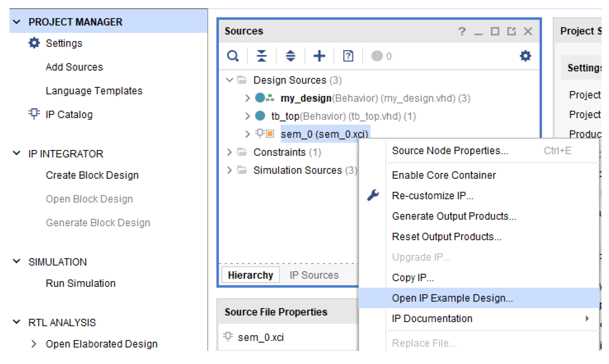Click the Sources panel help question mark
Screen dimensions: 609x364
(x=462, y=31)
